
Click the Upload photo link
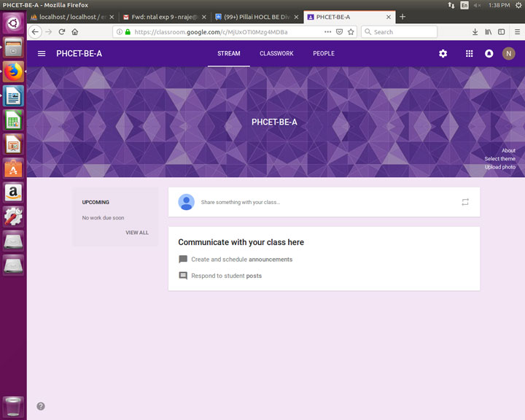499,167
